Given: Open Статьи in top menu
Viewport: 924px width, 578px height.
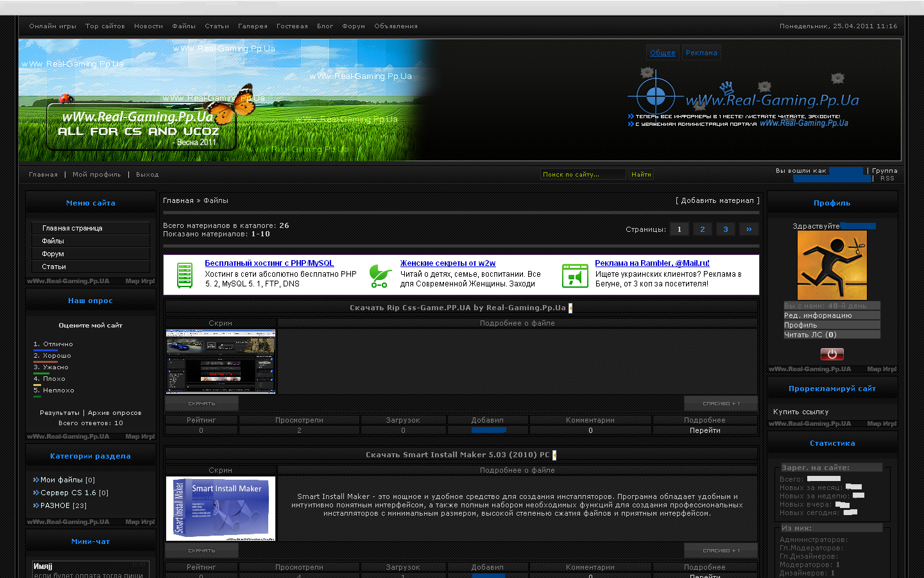Looking at the screenshot, I should click(217, 26).
